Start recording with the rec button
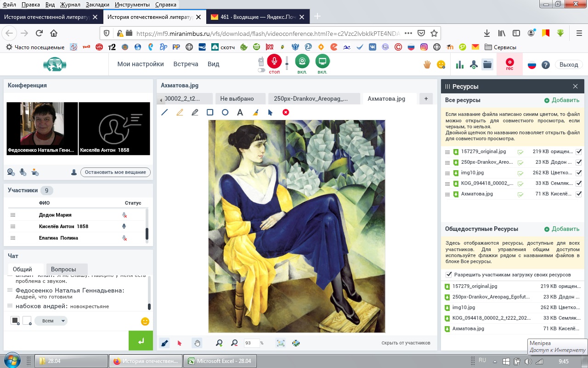Screen dimensions: 588x368 click(509, 64)
